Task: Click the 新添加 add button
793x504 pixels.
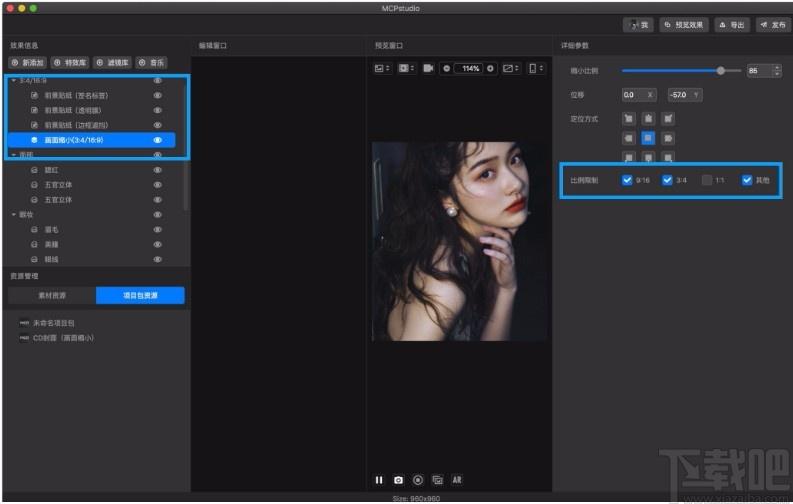Action: coord(27,62)
